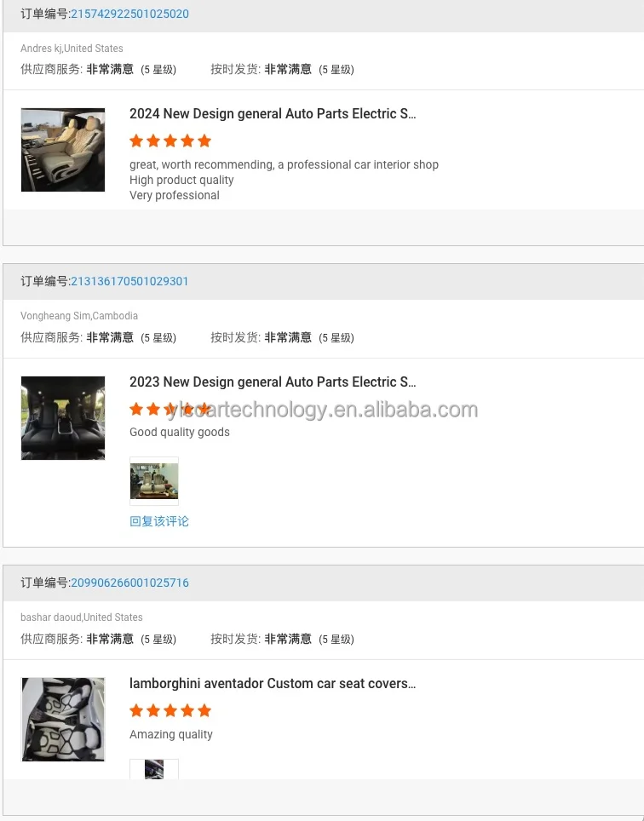Click reviewer name Andres kj
644x821 pixels.
pyautogui.click(x=41, y=49)
